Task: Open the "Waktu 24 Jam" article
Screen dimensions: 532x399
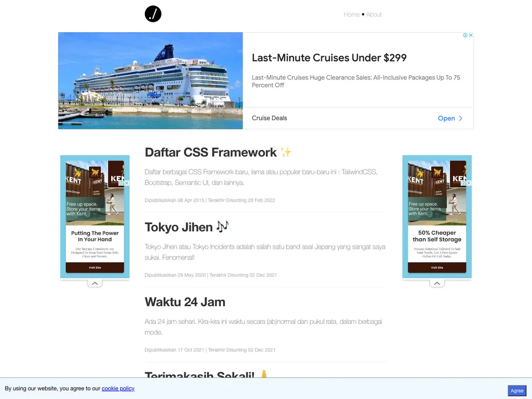Action: 185,302
